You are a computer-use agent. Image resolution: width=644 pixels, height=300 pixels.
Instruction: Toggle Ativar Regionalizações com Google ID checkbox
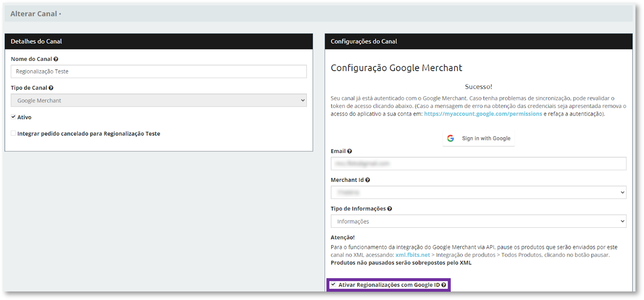pyautogui.click(x=333, y=285)
